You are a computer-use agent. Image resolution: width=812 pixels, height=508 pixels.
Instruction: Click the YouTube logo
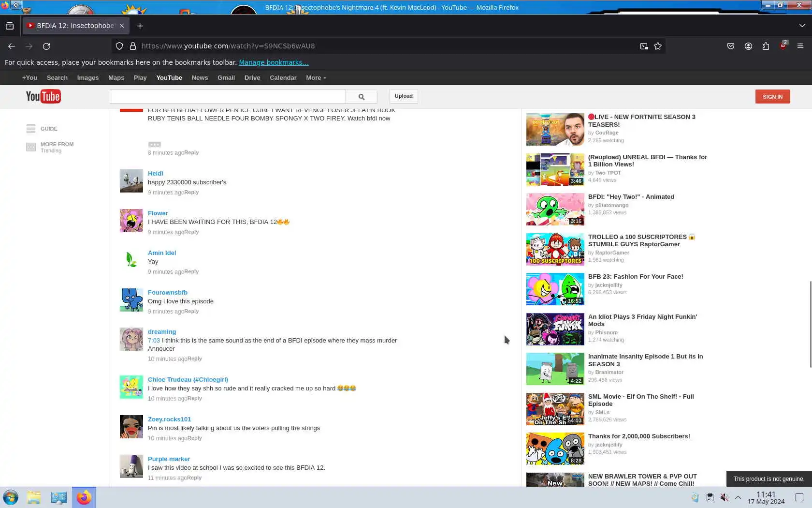click(43, 96)
